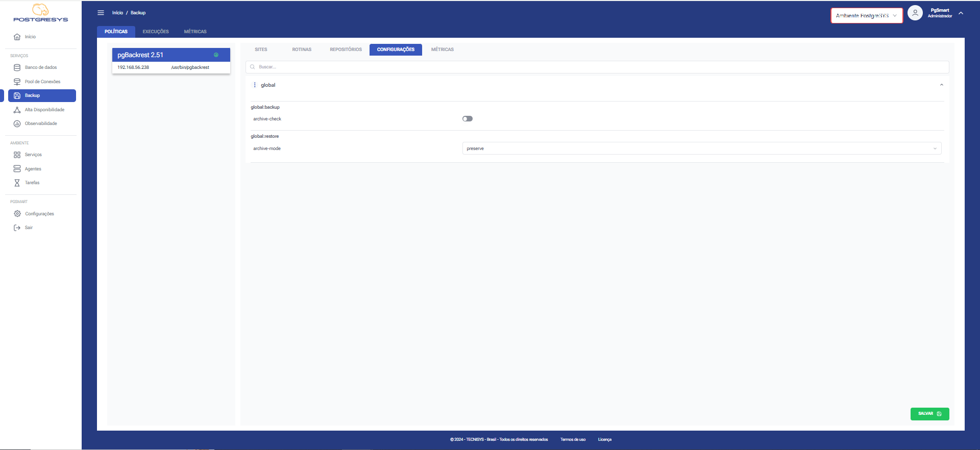Collapse the global section chevron
980x450 pixels.
coord(942,85)
